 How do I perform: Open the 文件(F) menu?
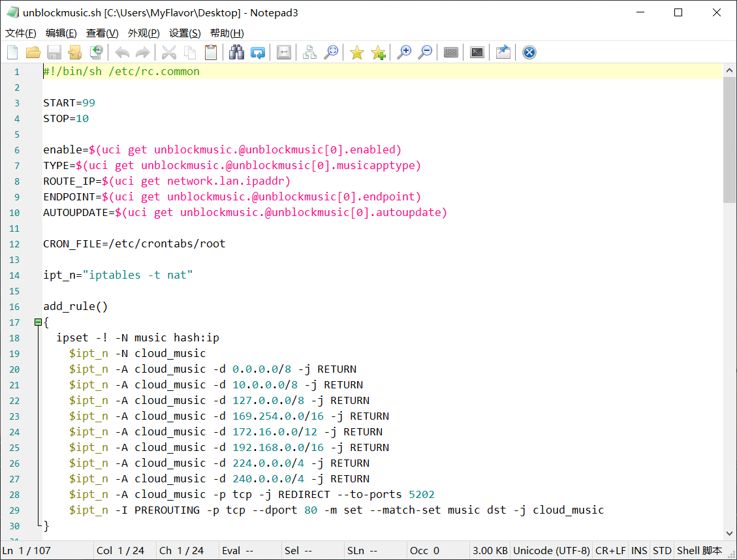click(x=21, y=33)
